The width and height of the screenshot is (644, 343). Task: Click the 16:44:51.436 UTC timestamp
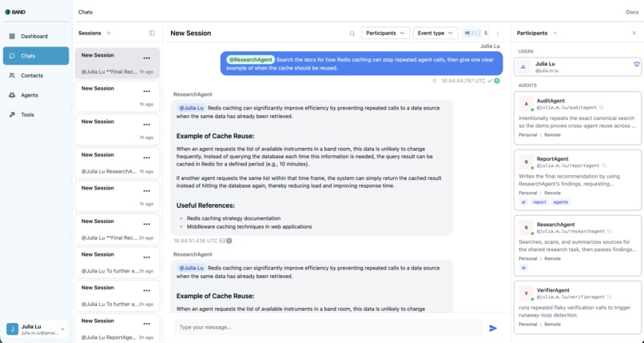pos(196,241)
